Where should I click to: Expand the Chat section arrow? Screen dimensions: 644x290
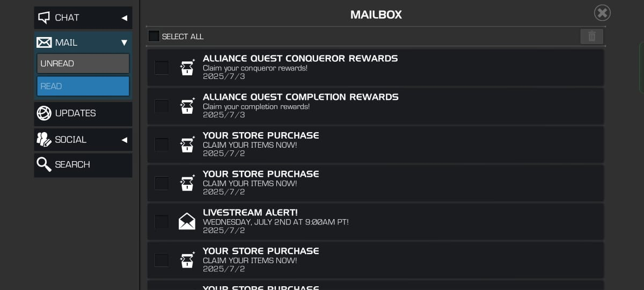click(x=125, y=18)
